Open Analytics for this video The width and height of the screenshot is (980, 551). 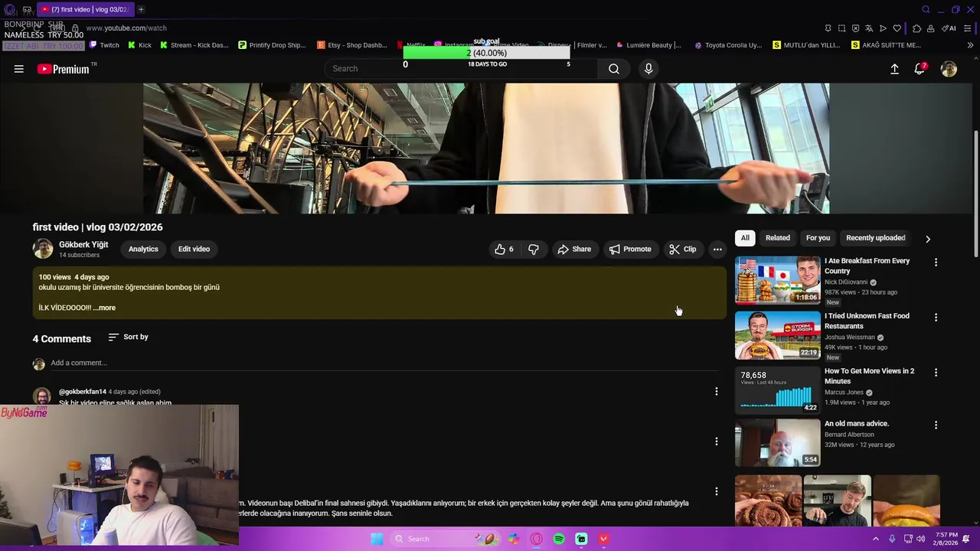pyautogui.click(x=143, y=249)
